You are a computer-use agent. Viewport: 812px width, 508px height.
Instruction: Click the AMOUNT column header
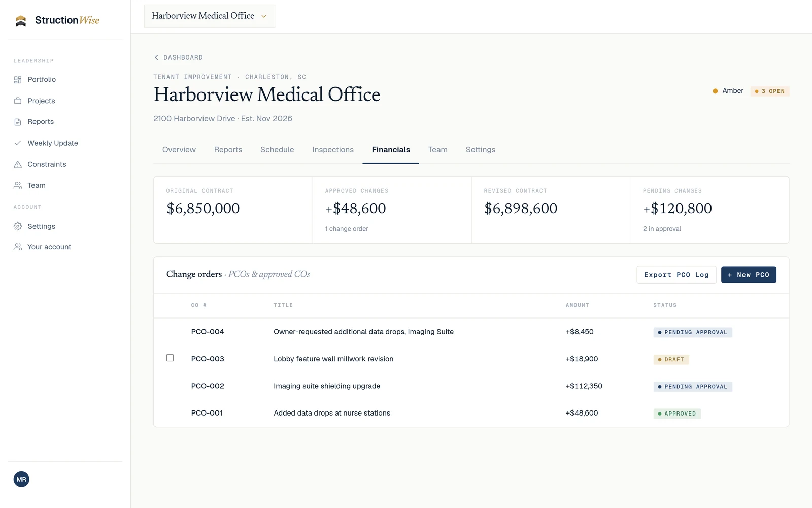(x=578, y=305)
